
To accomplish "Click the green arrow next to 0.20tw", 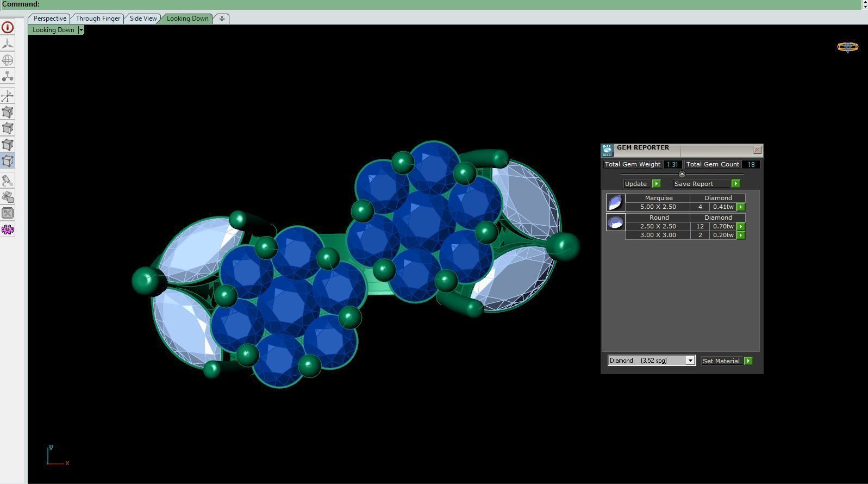I will pos(741,235).
